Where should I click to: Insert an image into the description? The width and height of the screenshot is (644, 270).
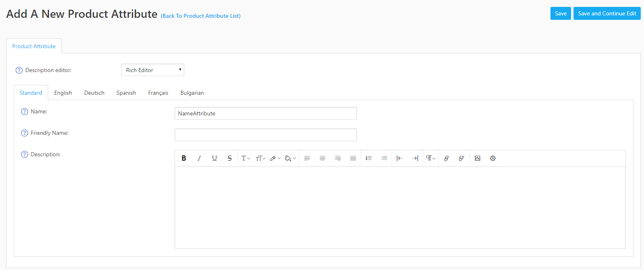pos(478,158)
